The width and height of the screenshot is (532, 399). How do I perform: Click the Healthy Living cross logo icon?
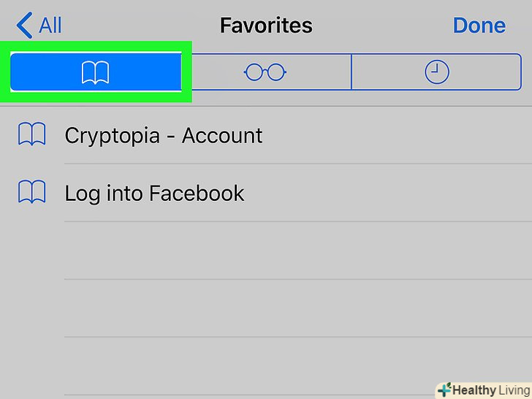(x=444, y=389)
